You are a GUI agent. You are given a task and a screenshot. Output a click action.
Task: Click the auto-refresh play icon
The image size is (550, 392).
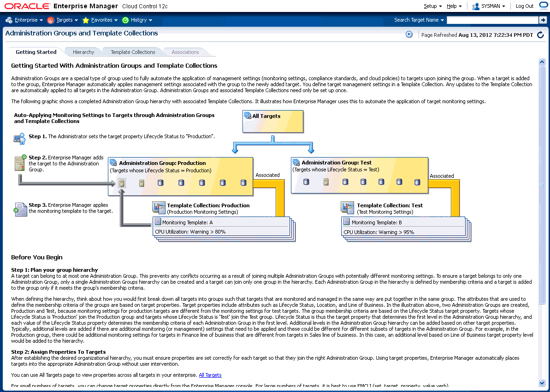[409, 35]
